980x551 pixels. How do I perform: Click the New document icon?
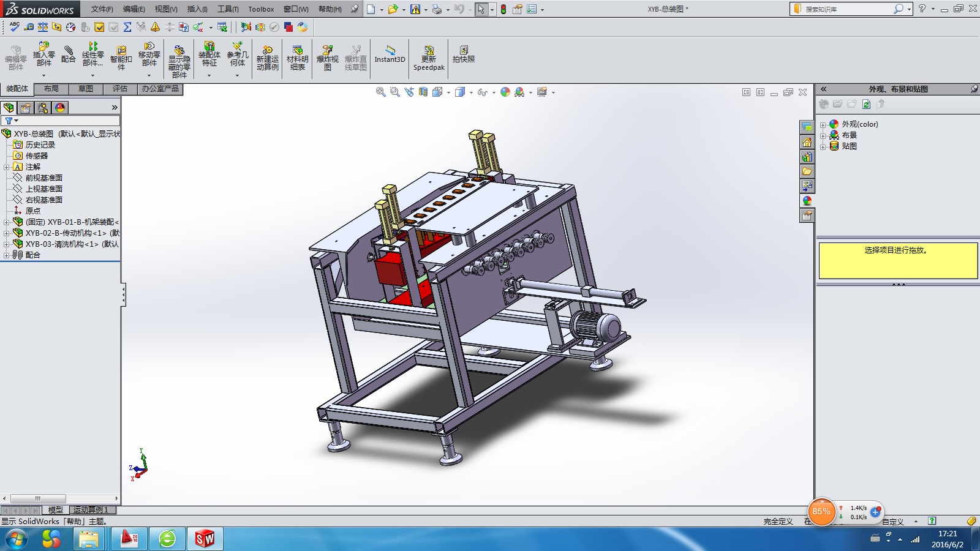[371, 9]
